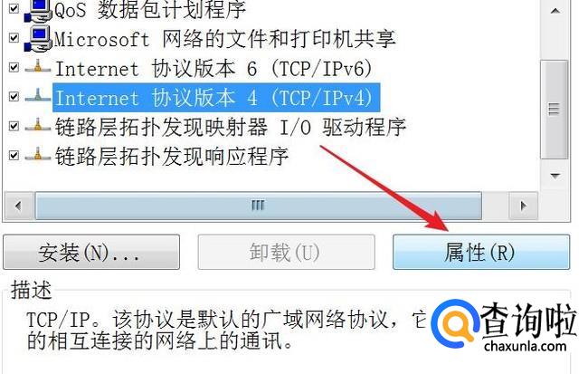Screen dimensions: 588x374
Task: Click the horizontal scrollbar thumb
Action: 259,206
